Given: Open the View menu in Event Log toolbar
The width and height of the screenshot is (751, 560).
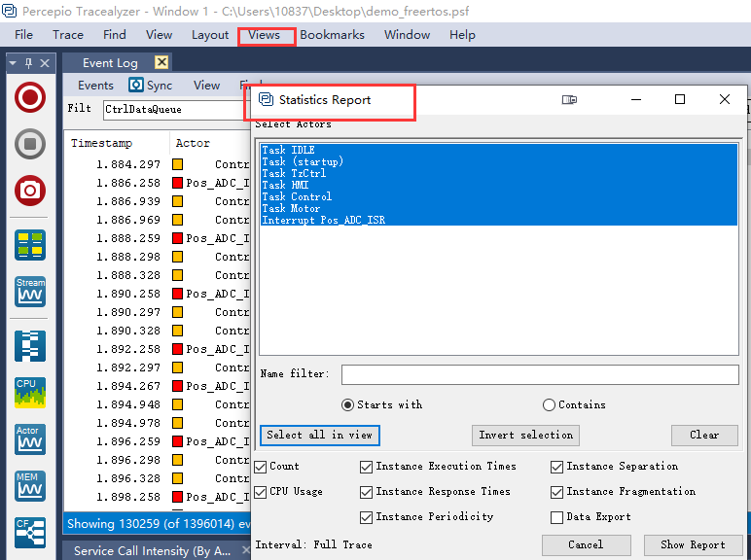Looking at the screenshot, I should [x=206, y=86].
